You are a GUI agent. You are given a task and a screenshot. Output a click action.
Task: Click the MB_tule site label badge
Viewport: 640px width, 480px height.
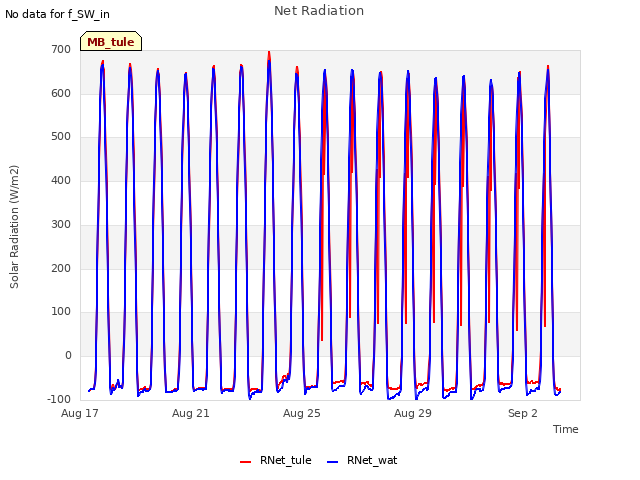111,41
